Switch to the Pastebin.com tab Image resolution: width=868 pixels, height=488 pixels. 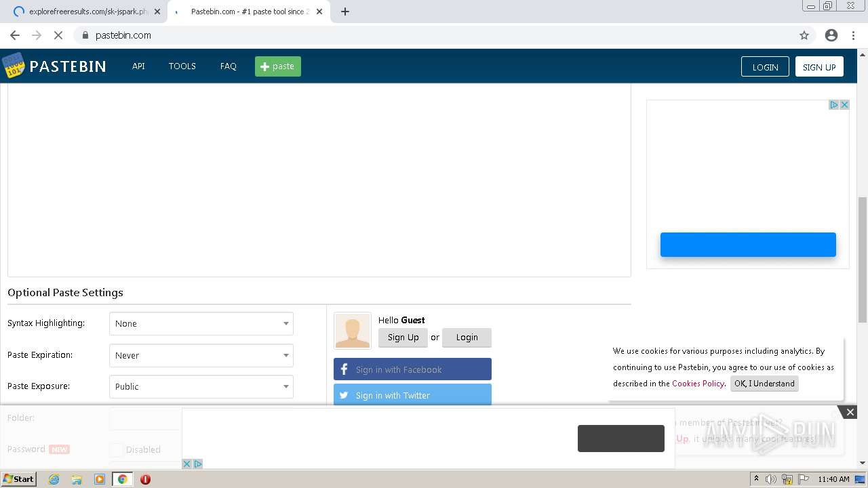(x=248, y=12)
